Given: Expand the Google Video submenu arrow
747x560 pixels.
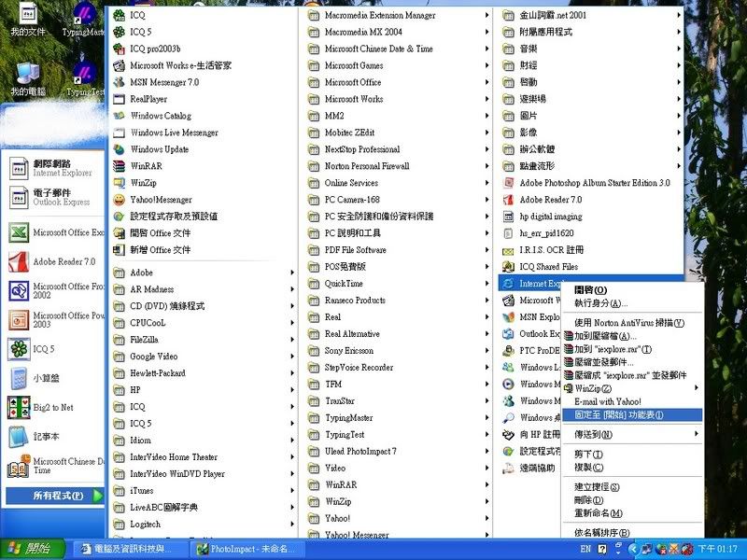Looking at the screenshot, I should (x=292, y=357).
